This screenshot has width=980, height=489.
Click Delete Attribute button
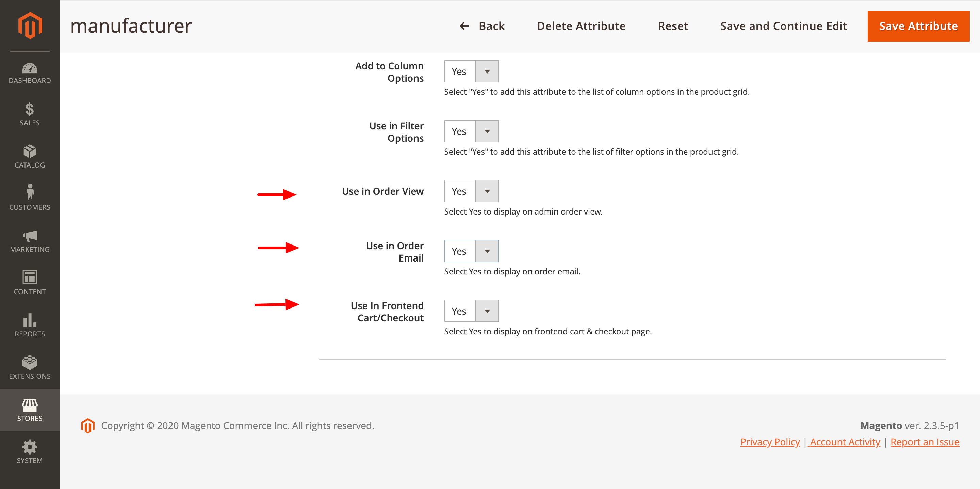click(581, 26)
